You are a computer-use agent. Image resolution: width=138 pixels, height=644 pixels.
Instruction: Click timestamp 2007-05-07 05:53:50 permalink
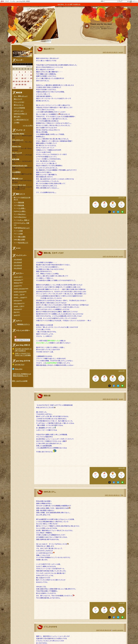point(110,399)
